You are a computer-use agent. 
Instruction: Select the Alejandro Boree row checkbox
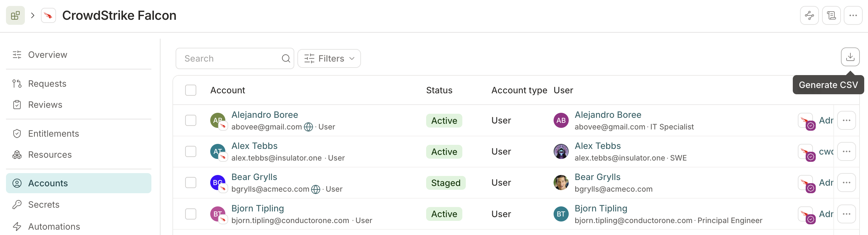(191, 120)
